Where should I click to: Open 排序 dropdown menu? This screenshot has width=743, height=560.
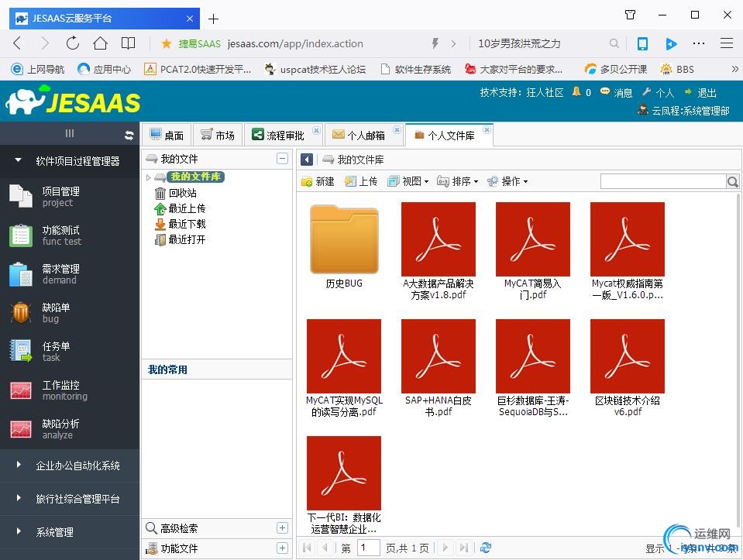[458, 181]
